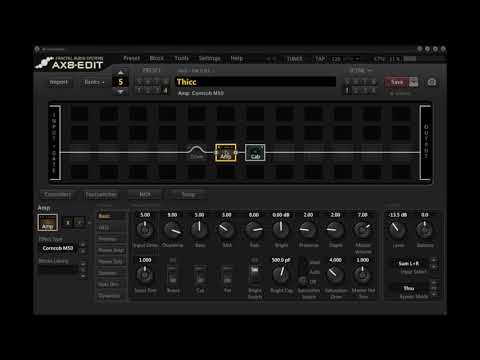480x360 pixels.
Task: Select the Cab block on the grid
Action: (x=255, y=153)
